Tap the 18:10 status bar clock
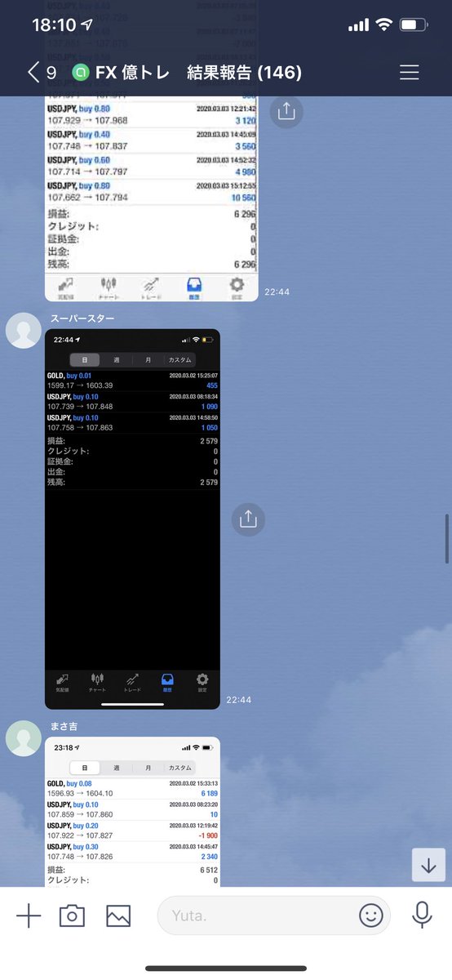This screenshot has height=980, width=452. pos(54,25)
